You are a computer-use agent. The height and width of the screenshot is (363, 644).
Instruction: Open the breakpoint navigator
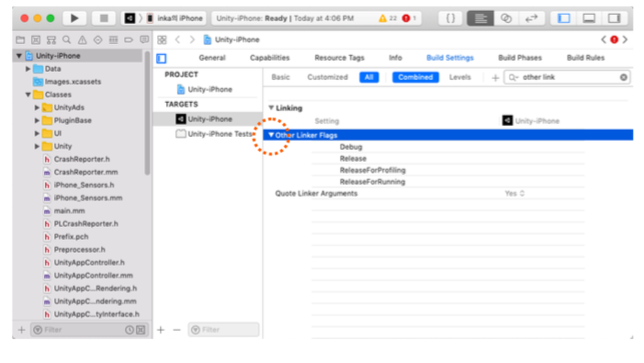(129, 40)
